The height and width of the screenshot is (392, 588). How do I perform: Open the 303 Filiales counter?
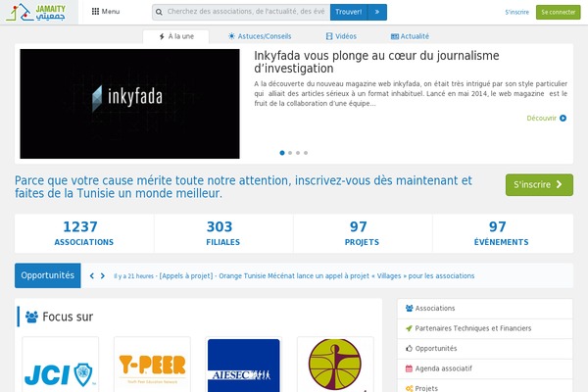coord(223,233)
